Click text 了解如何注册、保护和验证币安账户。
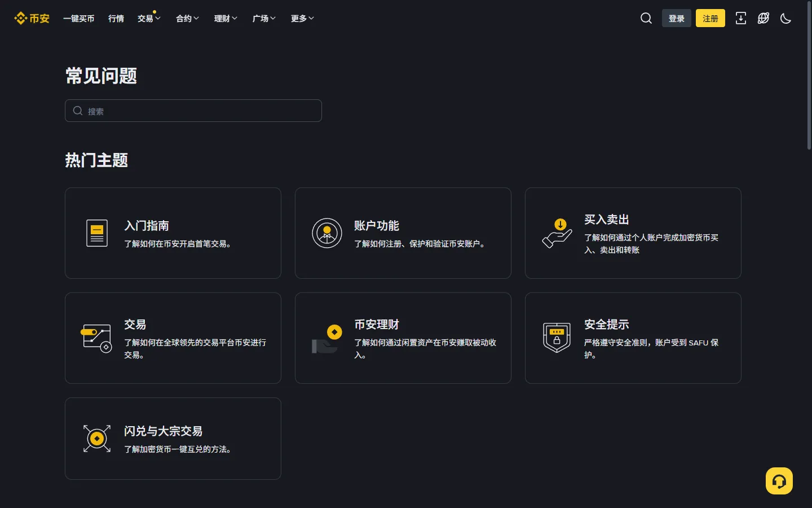812x508 pixels. (420, 244)
